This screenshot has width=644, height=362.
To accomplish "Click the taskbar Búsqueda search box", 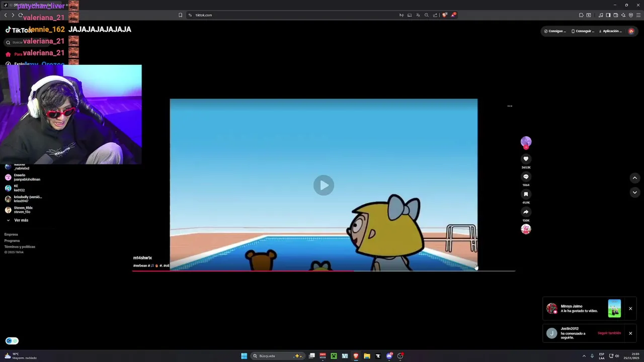I will tap(278, 356).
